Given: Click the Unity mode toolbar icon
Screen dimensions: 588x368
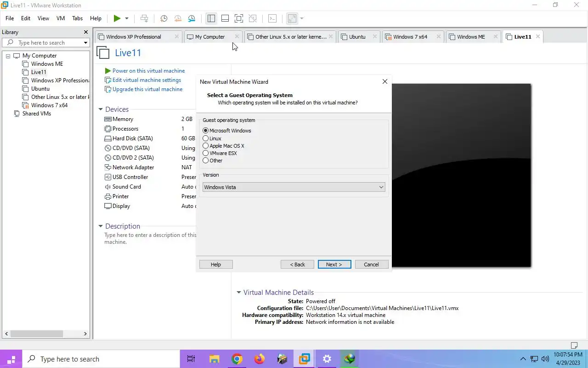Looking at the screenshot, I should (x=253, y=18).
